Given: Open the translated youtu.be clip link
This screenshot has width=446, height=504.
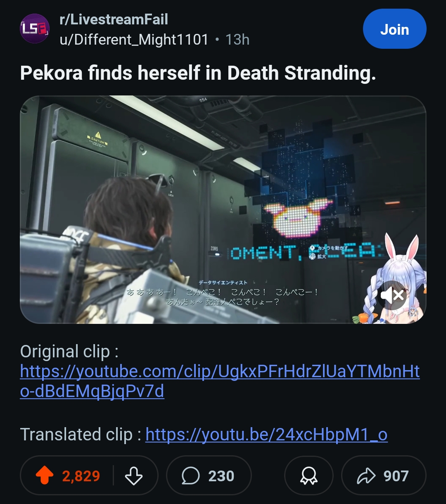Looking at the screenshot, I should pos(266,435).
